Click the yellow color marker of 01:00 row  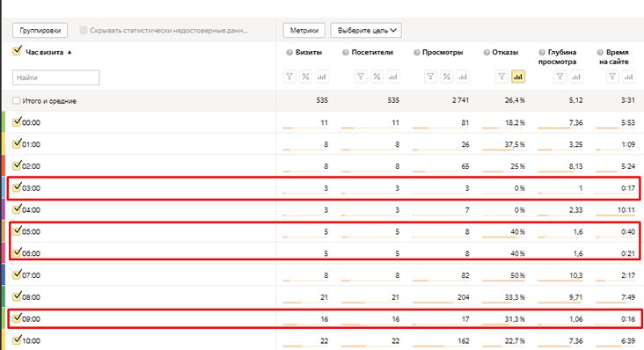[x=4, y=144]
